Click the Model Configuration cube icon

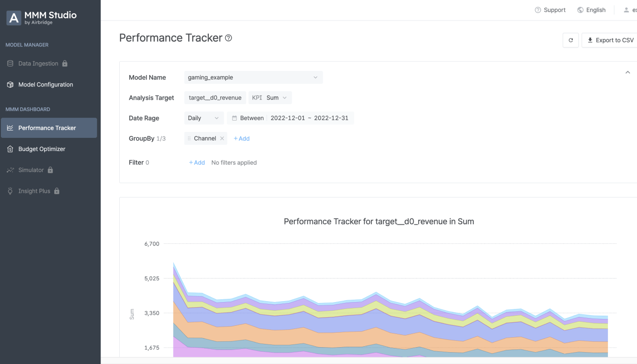pyautogui.click(x=10, y=85)
